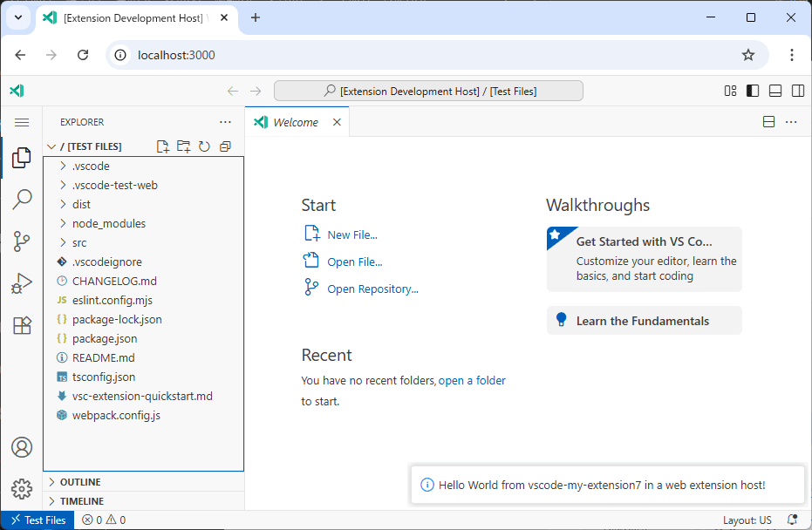Click the Layout: US status item
Viewport: 812px width, 530px height.
pyautogui.click(x=747, y=520)
